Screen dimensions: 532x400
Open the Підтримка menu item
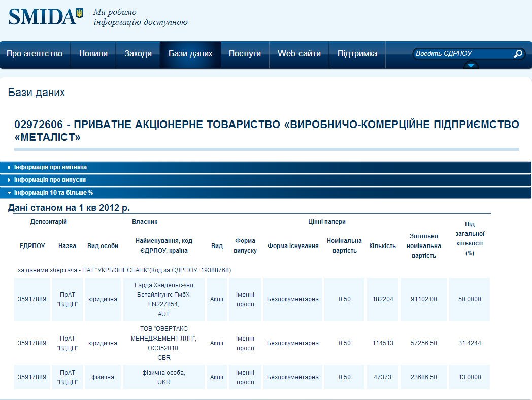tap(357, 54)
